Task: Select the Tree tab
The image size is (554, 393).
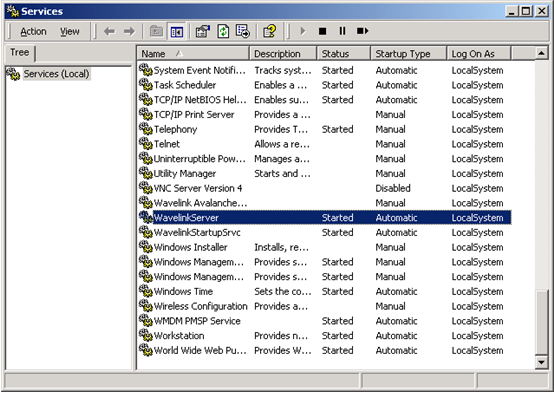Action: 19,53
